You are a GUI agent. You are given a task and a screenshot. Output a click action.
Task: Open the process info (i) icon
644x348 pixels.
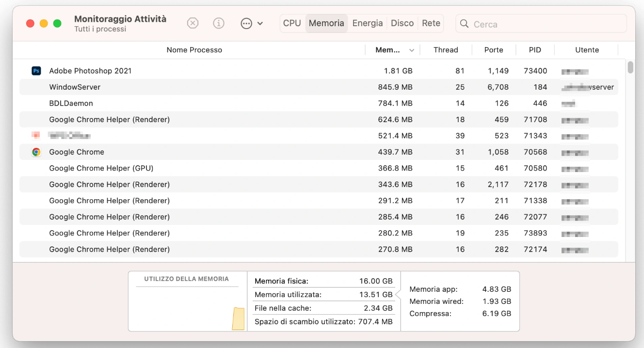click(x=219, y=23)
